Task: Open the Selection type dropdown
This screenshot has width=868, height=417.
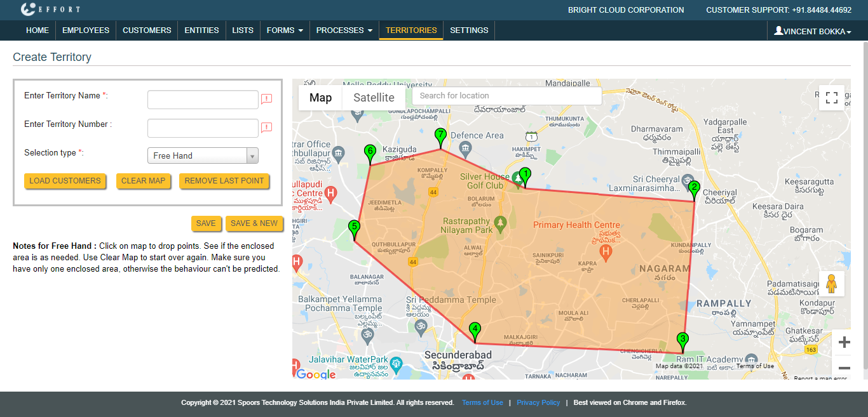Action: pyautogui.click(x=203, y=156)
